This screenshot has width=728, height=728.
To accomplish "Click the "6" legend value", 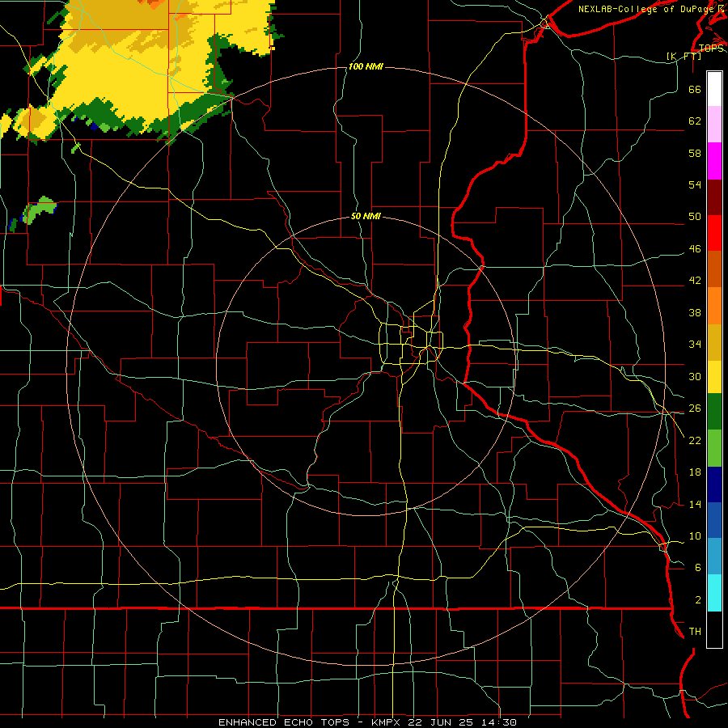I will (698, 568).
